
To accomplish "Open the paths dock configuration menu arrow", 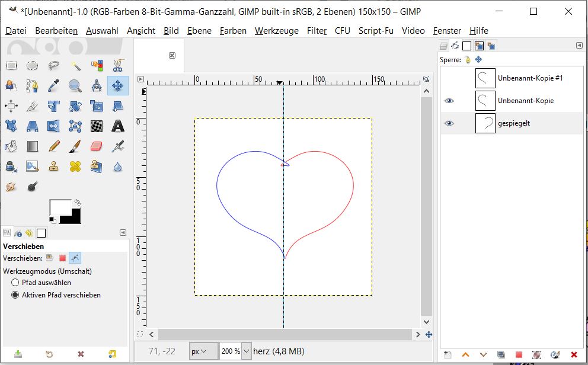I will 579,46.
